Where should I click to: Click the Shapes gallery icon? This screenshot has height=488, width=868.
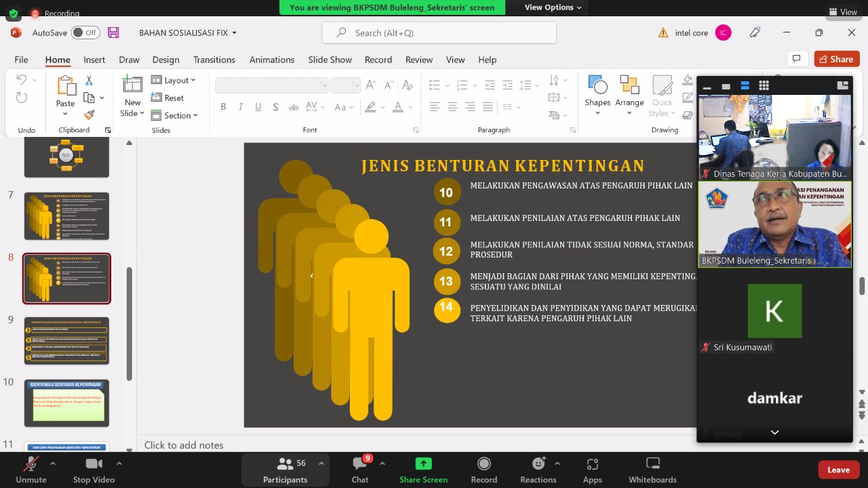coord(597,86)
